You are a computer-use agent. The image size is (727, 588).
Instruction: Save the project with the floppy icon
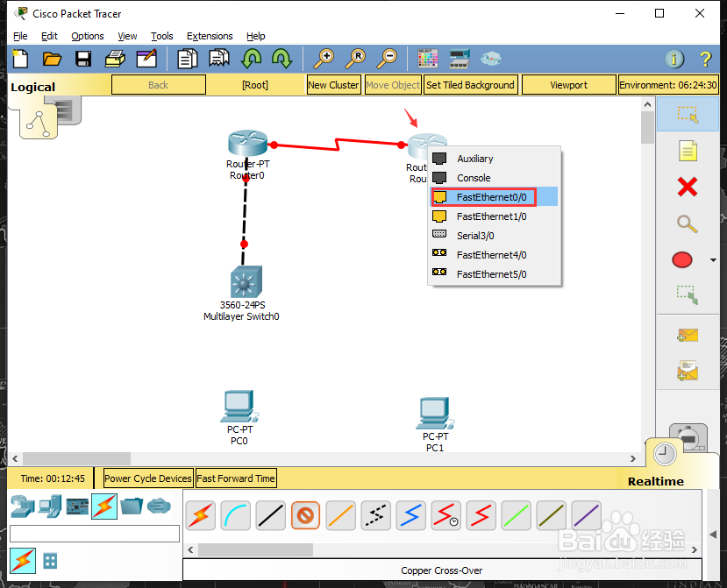[83, 59]
